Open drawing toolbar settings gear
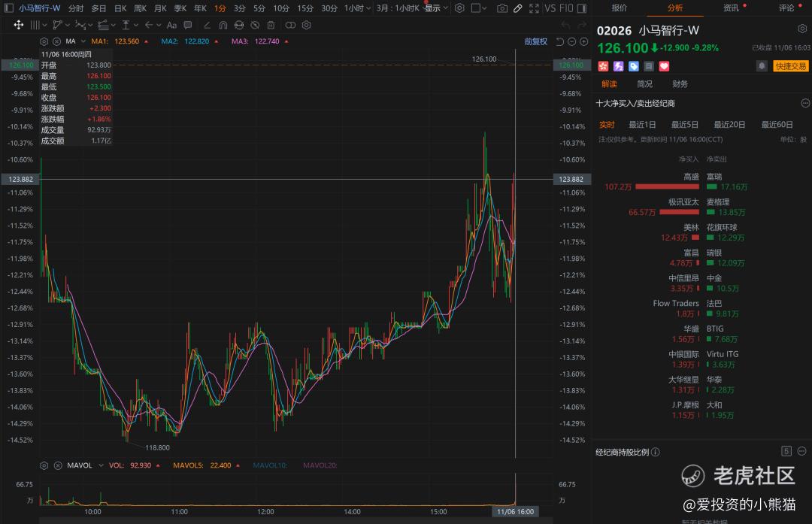 (307, 25)
